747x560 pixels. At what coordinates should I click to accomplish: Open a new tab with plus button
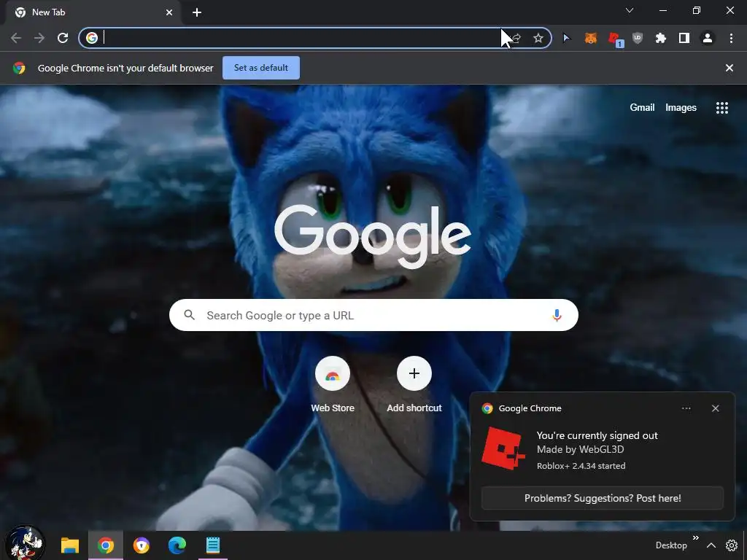coord(197,12)
